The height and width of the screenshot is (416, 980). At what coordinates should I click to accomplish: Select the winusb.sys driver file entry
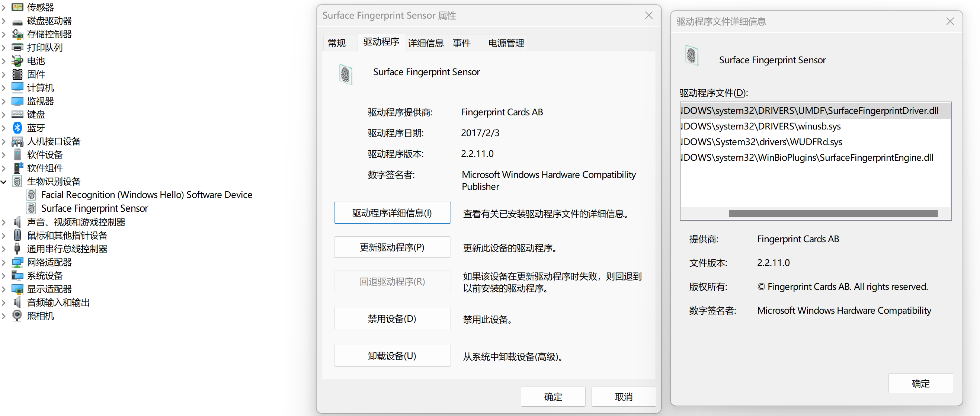(761, 127)
